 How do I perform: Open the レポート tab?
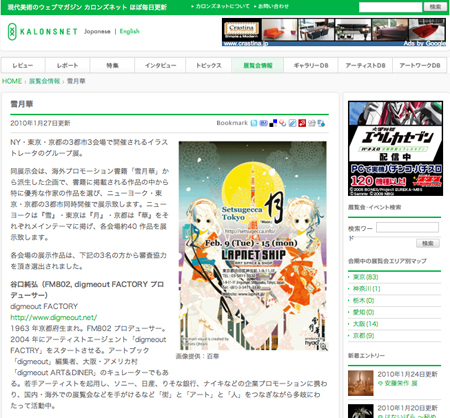click(x=67, y=65)
